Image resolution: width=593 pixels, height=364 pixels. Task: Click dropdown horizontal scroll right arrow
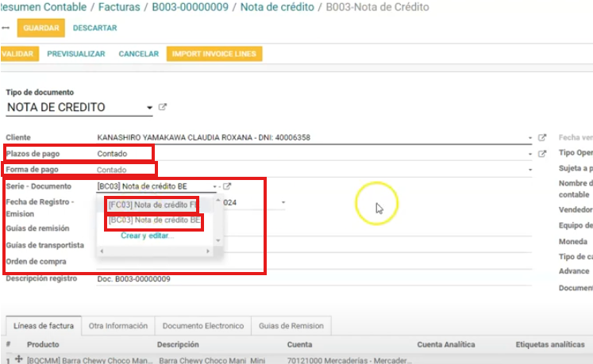coord(208,251)
